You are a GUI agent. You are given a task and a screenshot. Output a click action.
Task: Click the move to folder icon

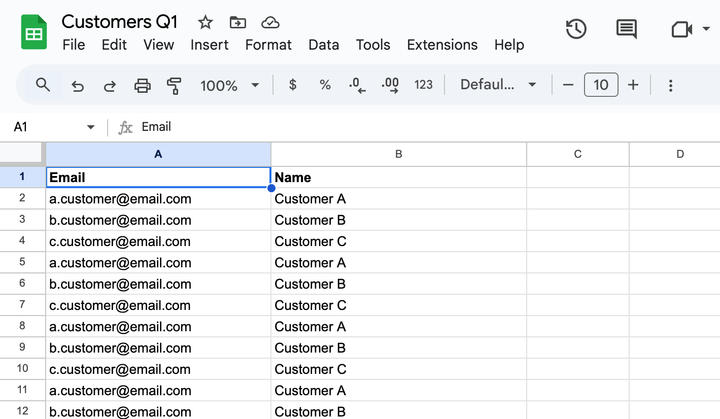click(x=237, y=22)
